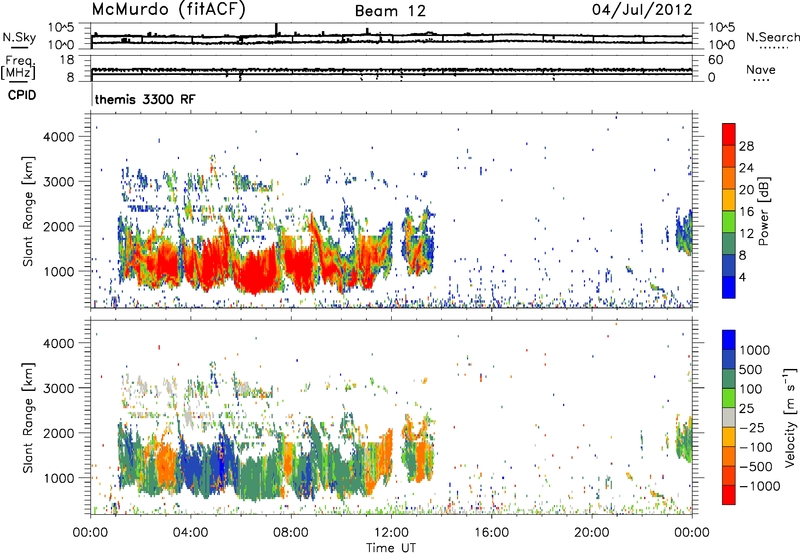The image size is (800, 554).
Task: Click the 20:00 time axis tick label
Action: point(591,533)
